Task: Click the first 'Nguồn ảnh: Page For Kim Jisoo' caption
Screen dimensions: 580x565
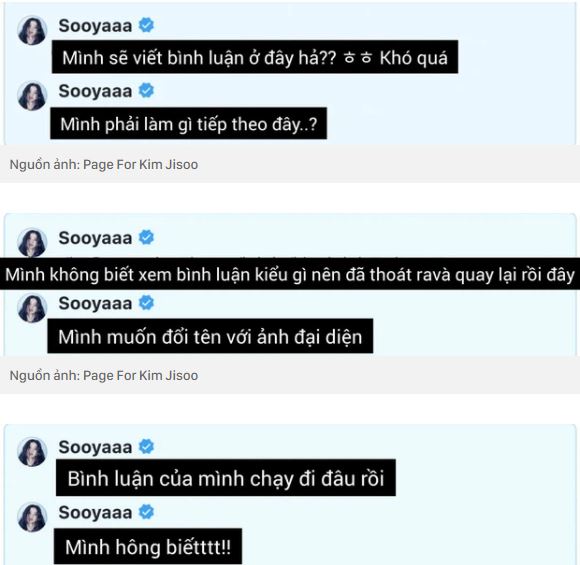Action: point(104,164)
